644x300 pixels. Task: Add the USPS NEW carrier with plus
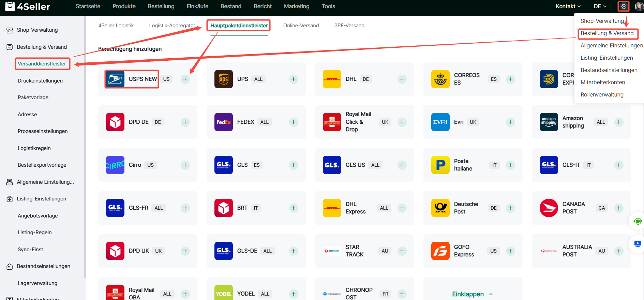tap(185, 79)
